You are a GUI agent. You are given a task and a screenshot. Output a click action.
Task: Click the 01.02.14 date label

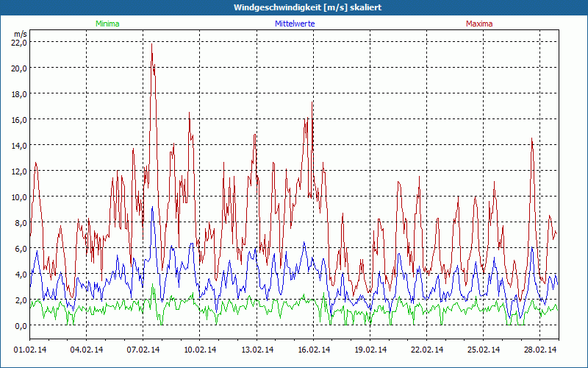pos(30,350)
